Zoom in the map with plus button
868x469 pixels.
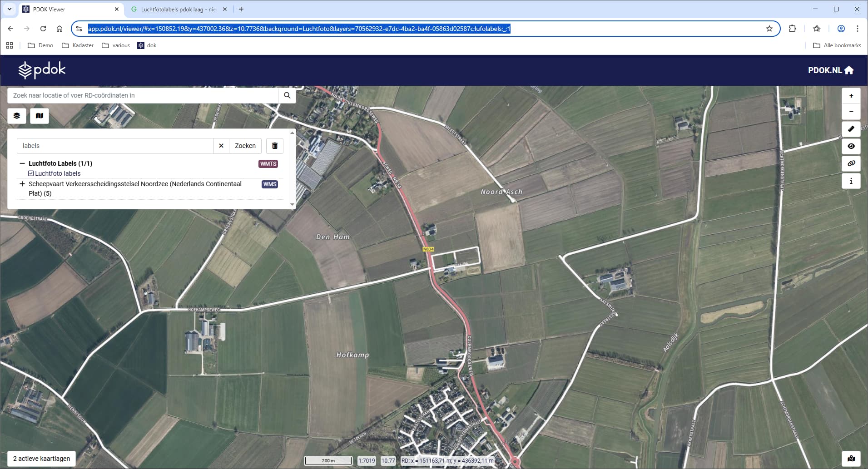pos(851,96)
